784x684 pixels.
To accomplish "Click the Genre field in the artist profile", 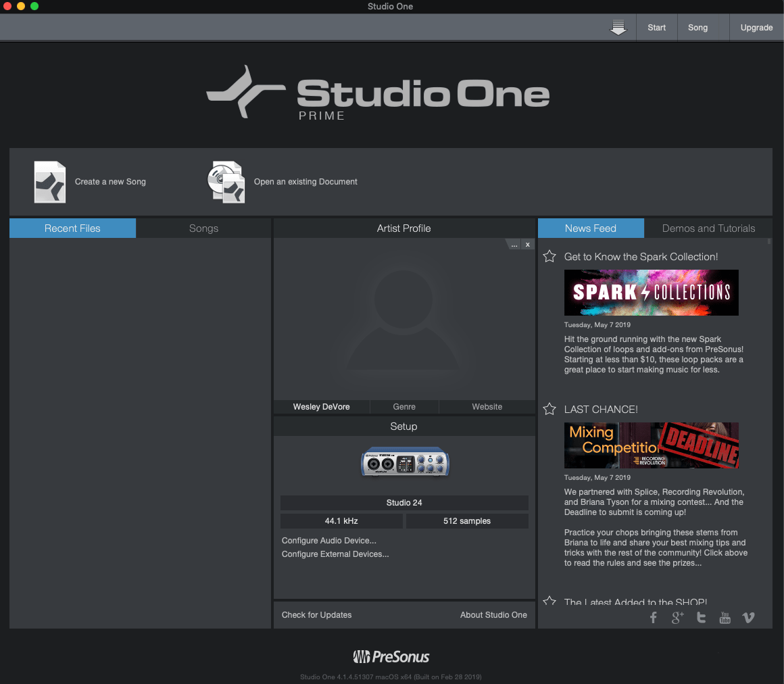I will pyautogui.click(x=404, y=406).
